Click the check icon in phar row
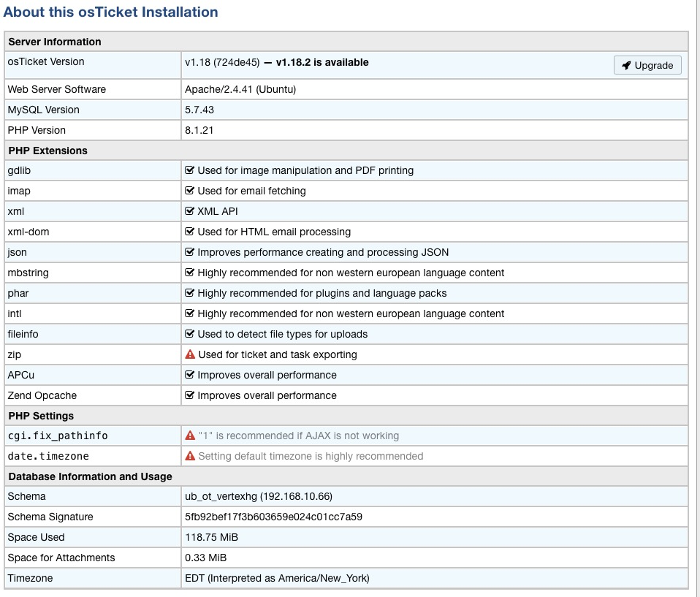The width and height of the screenshot is (700, 597). pos(190,293)
